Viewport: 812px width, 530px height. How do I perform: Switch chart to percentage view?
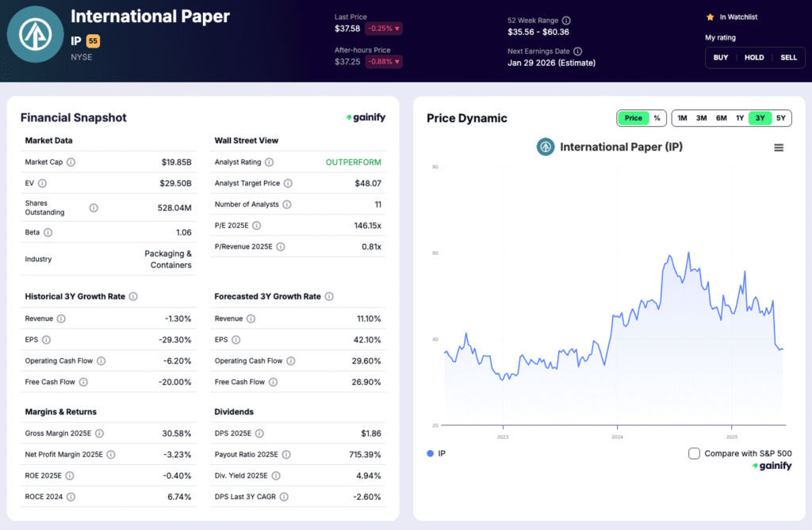(x=656, y=116)
